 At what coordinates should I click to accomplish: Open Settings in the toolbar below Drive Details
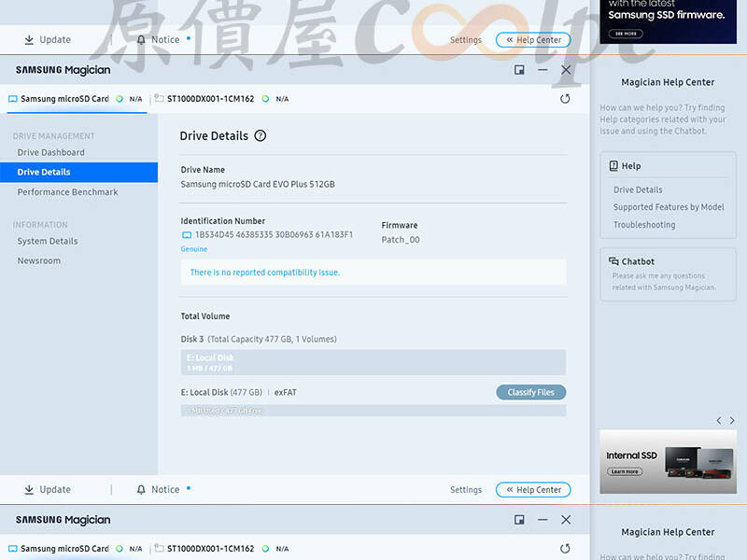pos(466,489)
